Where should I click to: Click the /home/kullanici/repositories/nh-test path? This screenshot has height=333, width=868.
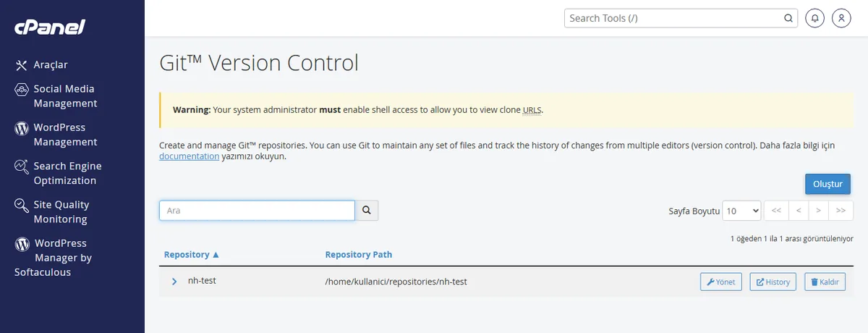point(396,282)
